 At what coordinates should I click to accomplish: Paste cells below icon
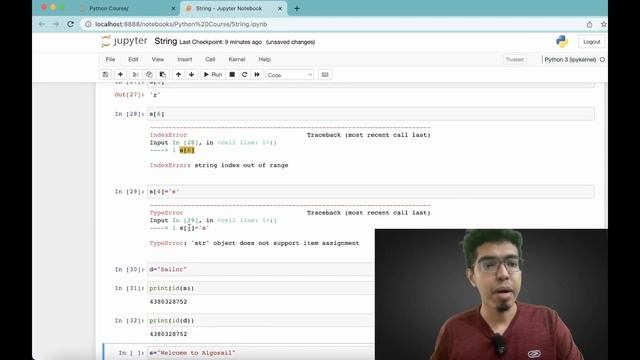tap(162, 75)
